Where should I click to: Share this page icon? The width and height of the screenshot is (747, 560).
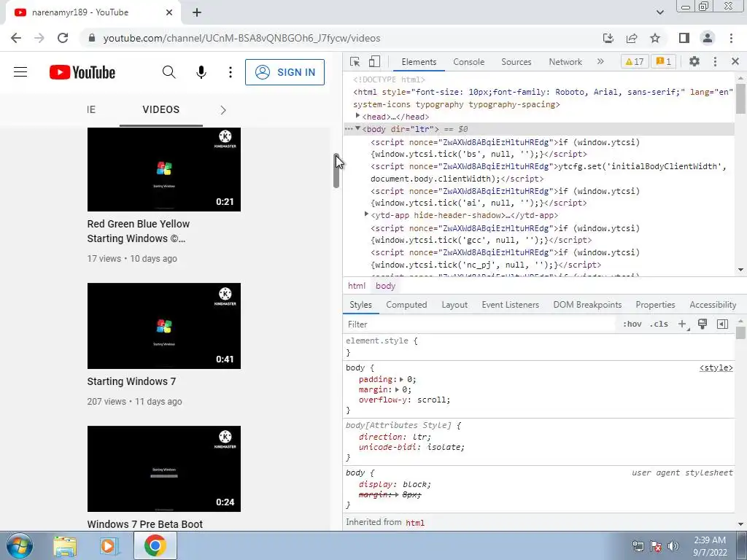(x=632, y=38)
